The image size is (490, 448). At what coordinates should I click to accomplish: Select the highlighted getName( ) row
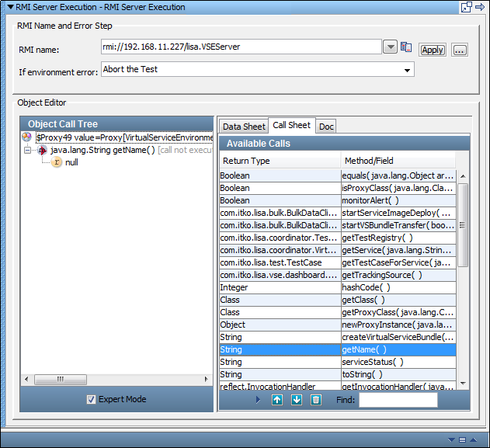pos(338,349)
